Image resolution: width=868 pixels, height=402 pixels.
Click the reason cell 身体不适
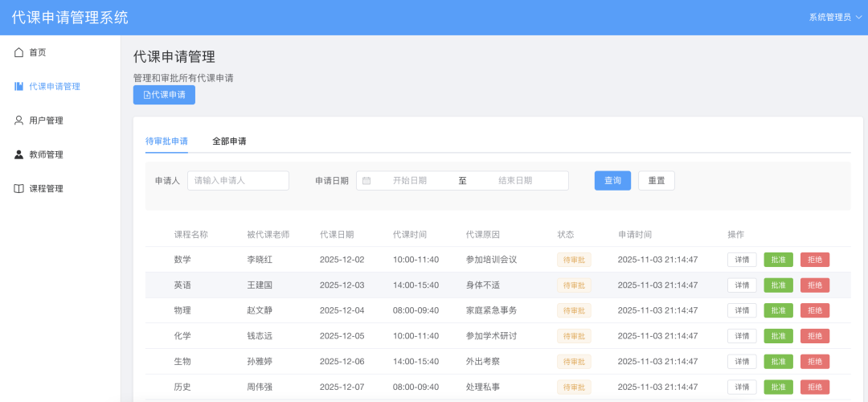tap(483, 285)
